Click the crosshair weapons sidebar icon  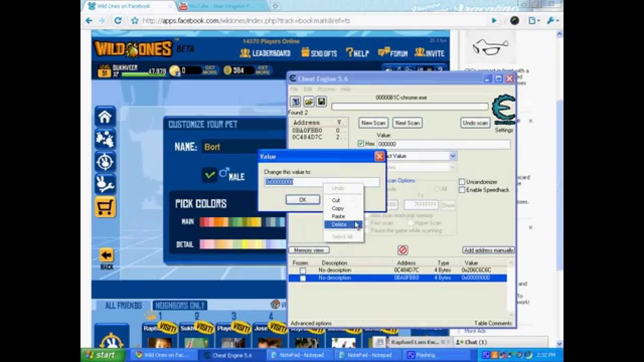[105, 162]
